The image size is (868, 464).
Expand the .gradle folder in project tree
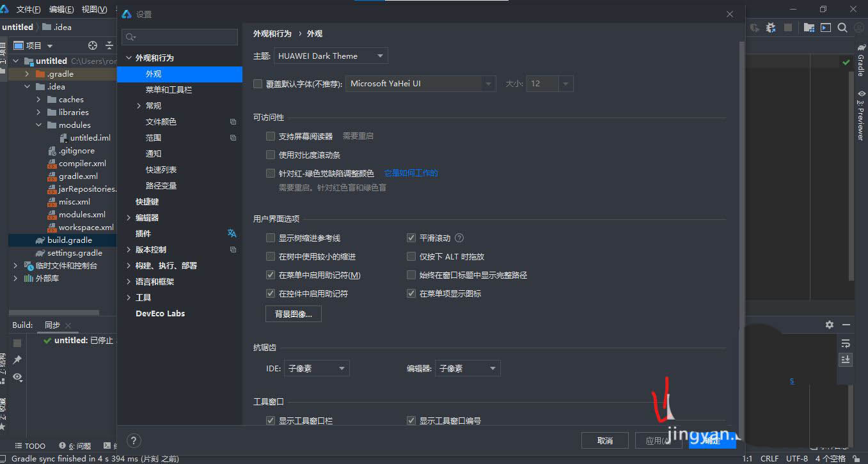click(x=27, y=73)
